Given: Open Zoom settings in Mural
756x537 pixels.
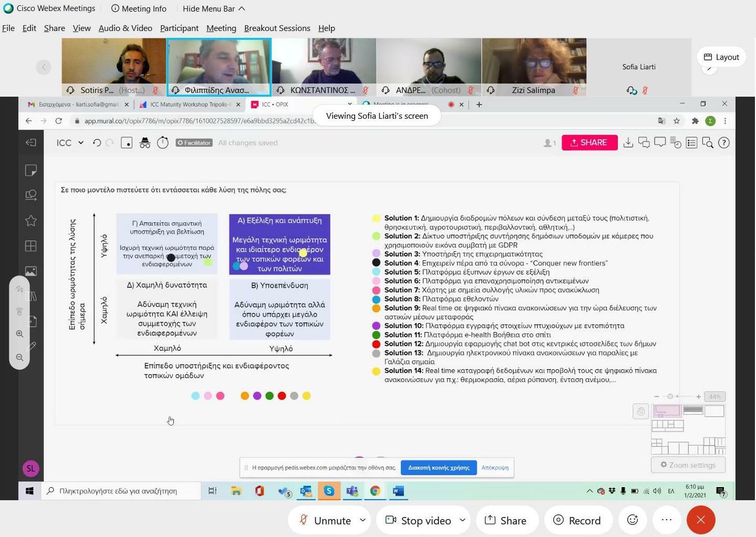Looking at the screenshot, I should pyautogui.click(x=688, y=465).
